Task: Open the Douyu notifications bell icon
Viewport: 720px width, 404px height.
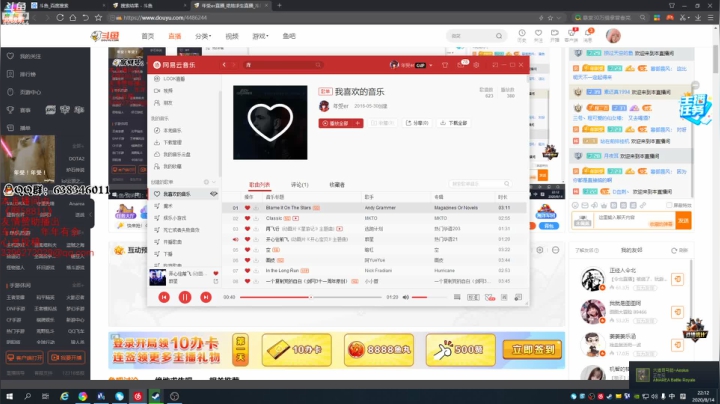Action: coord(588,35)
